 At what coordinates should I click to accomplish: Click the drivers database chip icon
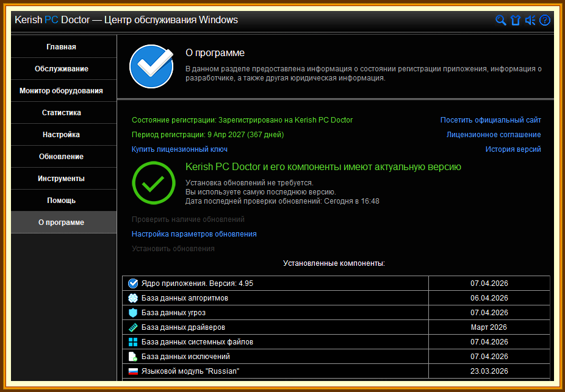[x=133, y=327]
